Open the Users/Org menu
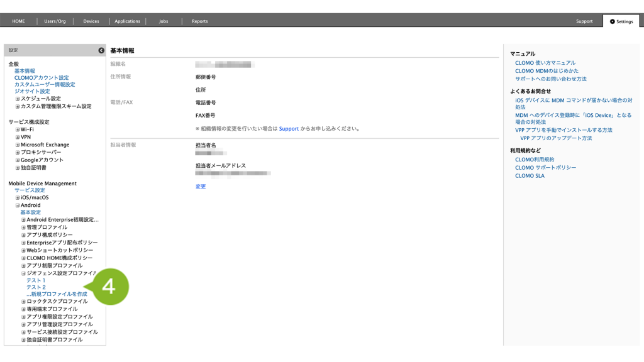Image resolution: width=644 pixels, height=362 pixels. click(55, 21)
